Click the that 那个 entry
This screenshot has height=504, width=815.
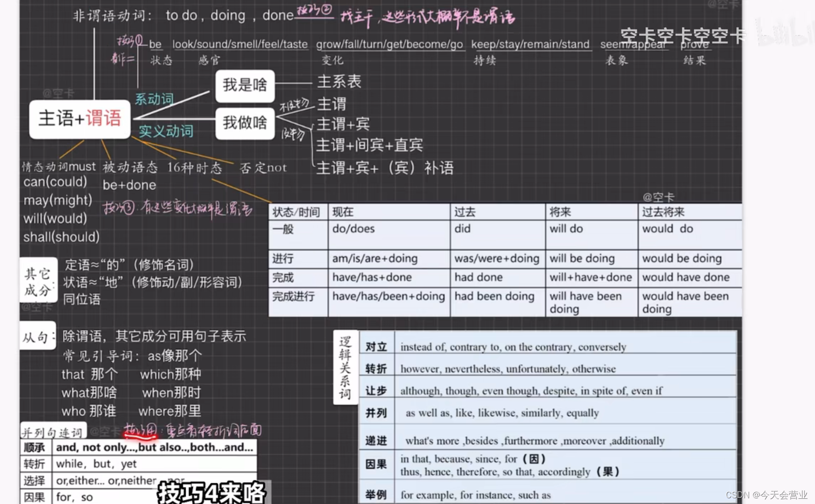tap(89, 374)
